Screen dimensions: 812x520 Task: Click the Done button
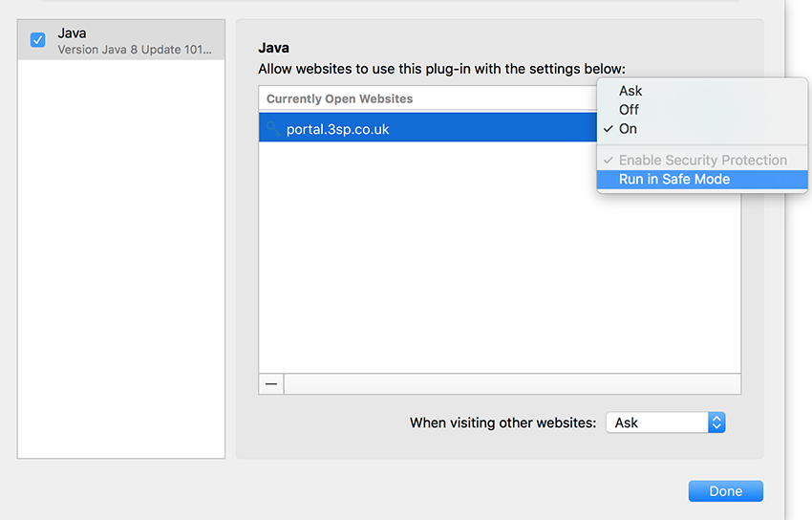click(x=725, y=491)
